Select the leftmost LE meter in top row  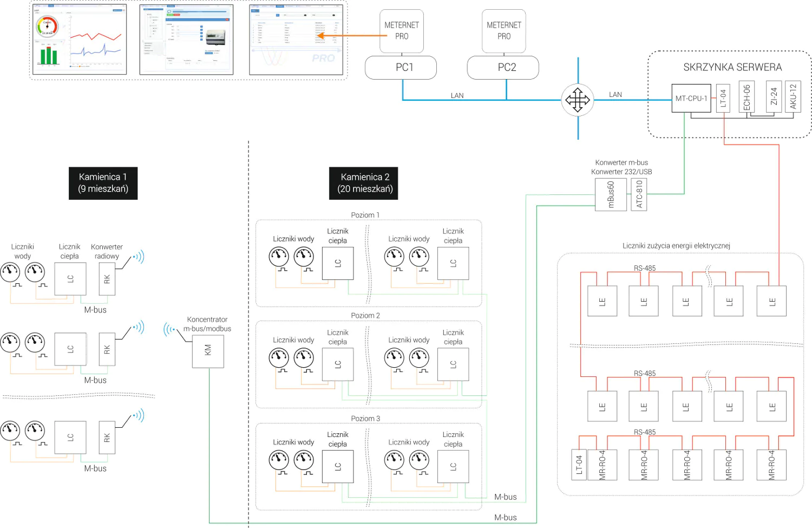click(602, 301)
